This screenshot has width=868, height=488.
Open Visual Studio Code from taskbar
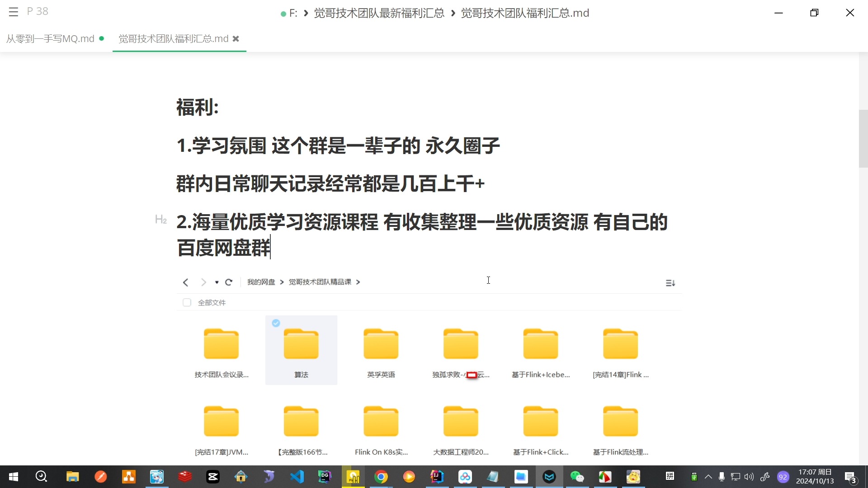[x=297, y=477]
